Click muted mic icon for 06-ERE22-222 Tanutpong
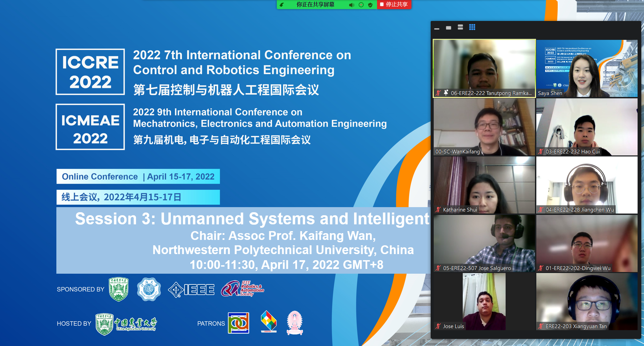The width and height of the screenshot is (644, 346). point(438,93)
